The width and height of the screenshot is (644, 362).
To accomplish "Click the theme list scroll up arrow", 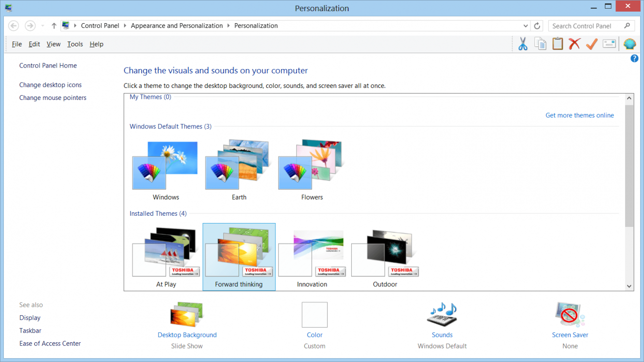I will pos(629,98).
